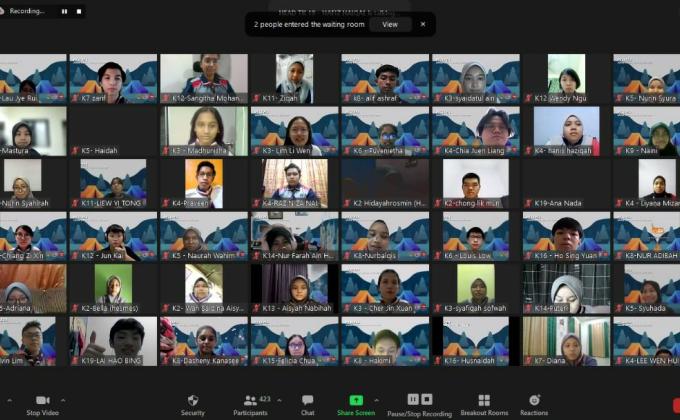Dismiss the waiting room notification
The height and width of the screenshot is (420, 680).
pyautogui.click(x=422, y=24)
